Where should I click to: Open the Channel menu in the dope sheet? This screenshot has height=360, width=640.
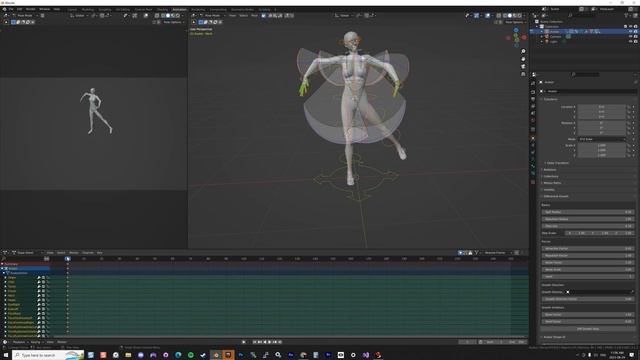tap(87, 253)
